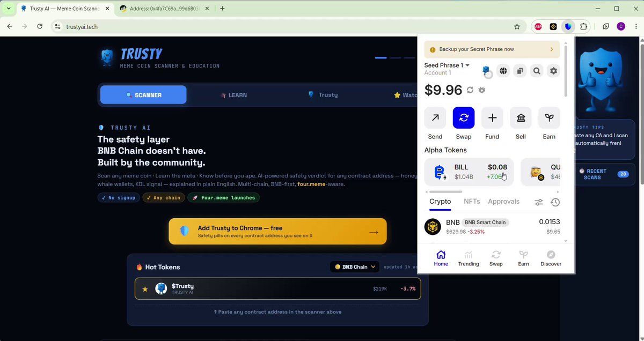Switch to the NFTs tab

tap(472, 202)
